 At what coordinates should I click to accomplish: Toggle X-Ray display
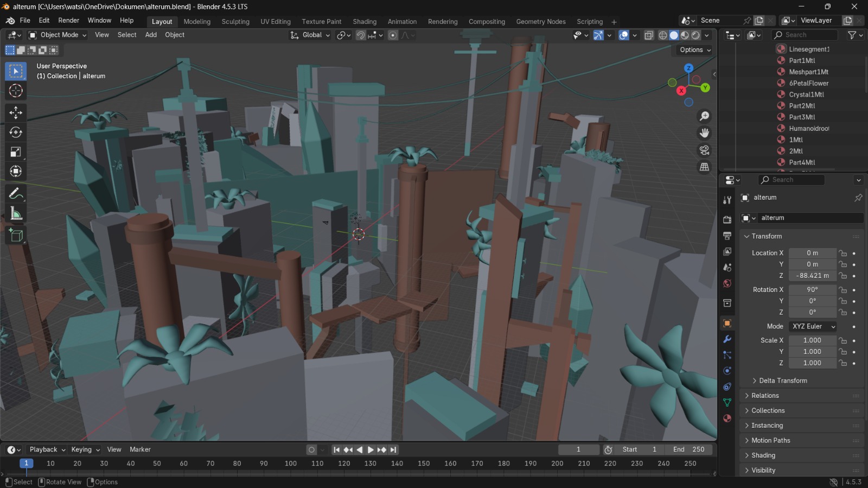pos(649,35)
